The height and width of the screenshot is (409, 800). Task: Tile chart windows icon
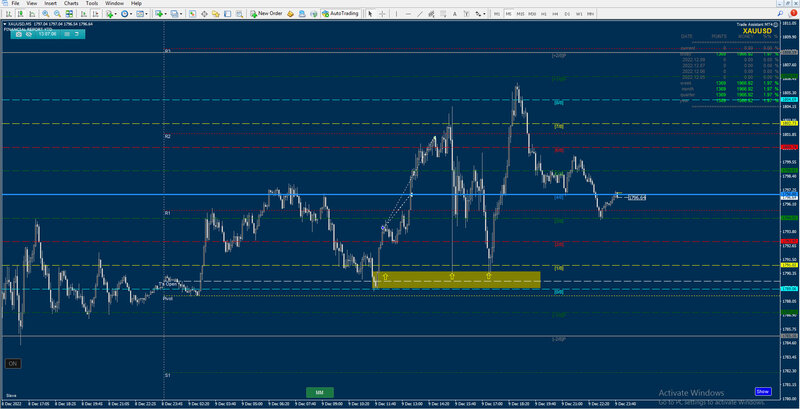coord(69,14)
